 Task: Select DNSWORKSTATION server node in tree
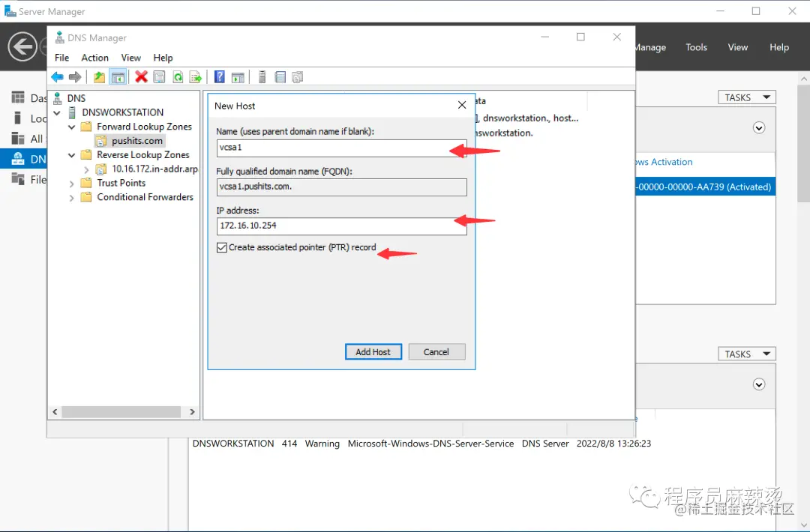pos(122,112)
